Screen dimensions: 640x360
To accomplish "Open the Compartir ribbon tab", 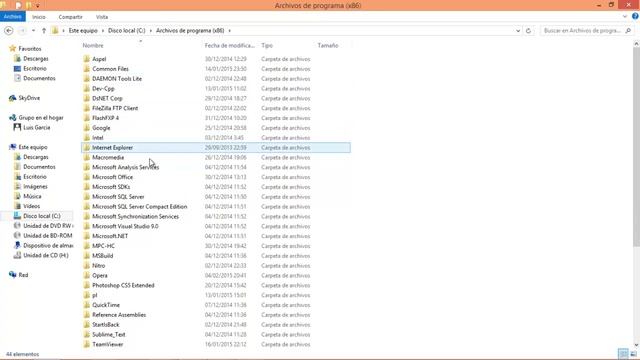I will [70, 17].
